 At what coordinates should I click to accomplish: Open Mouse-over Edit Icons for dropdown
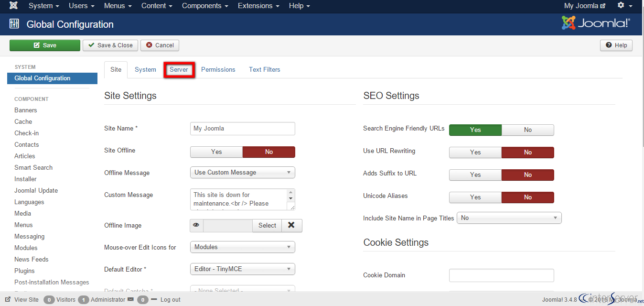coord(243,247)
